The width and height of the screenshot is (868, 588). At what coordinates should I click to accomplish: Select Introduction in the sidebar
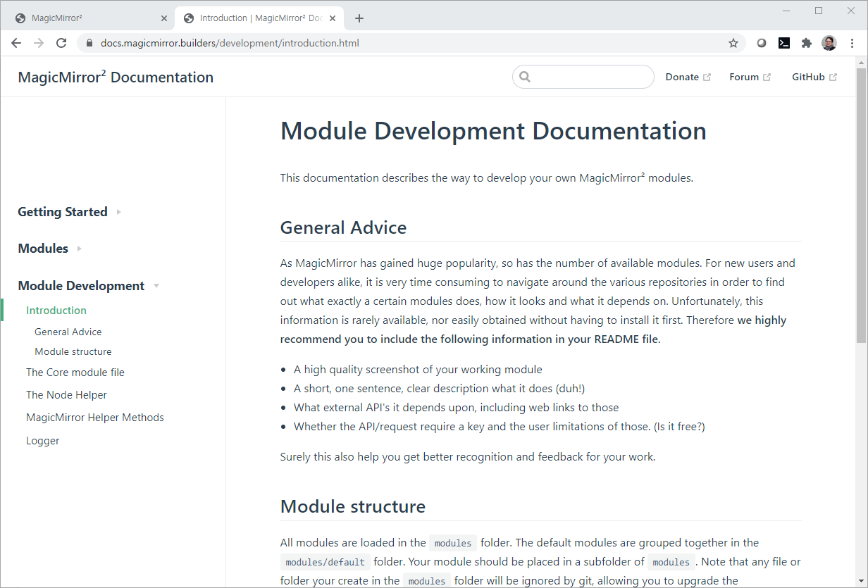pos(56,310)
